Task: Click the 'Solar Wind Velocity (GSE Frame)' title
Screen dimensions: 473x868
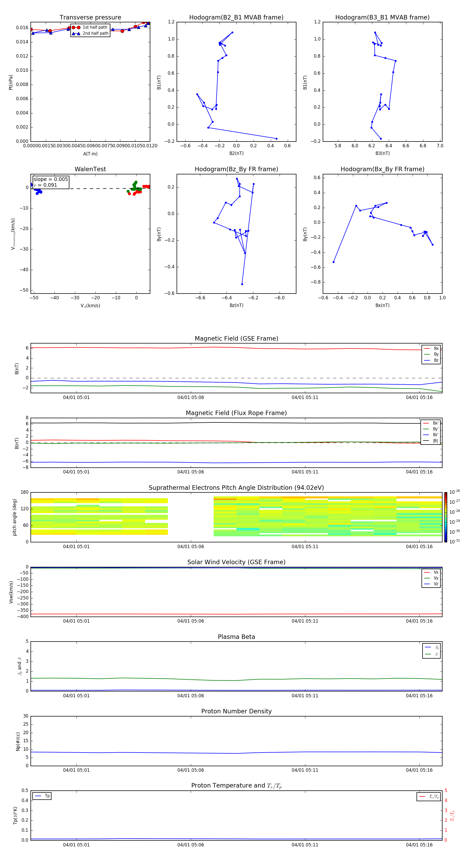Action: [x=236, y=562]
